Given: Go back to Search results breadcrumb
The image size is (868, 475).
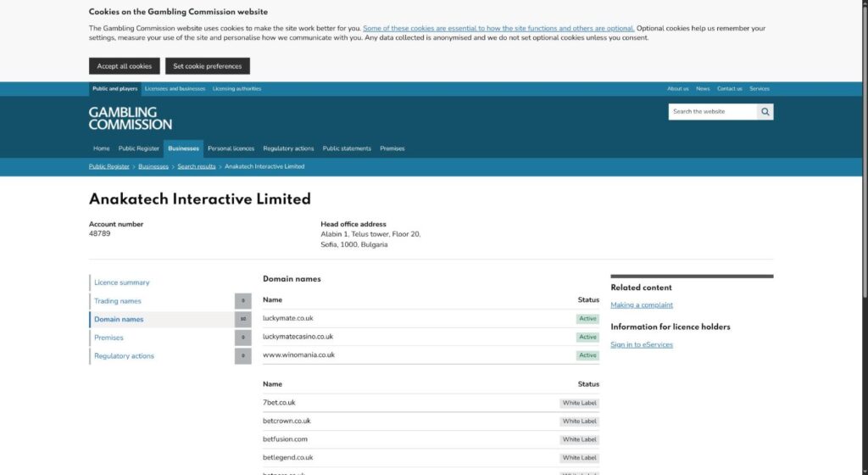Looking at the screenshot, I should (197, 166).
